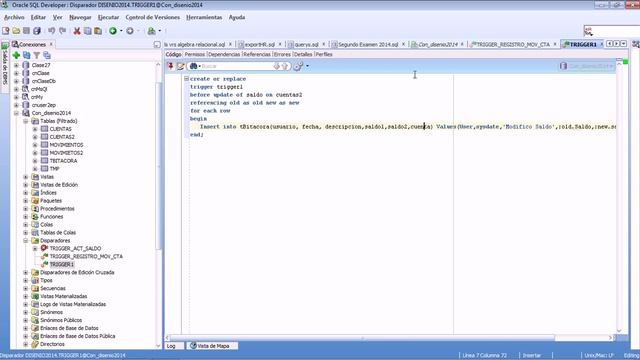Click the green Back navigation icon
The height and width of the screenshot is (360, 640).
tap(113, 31)
